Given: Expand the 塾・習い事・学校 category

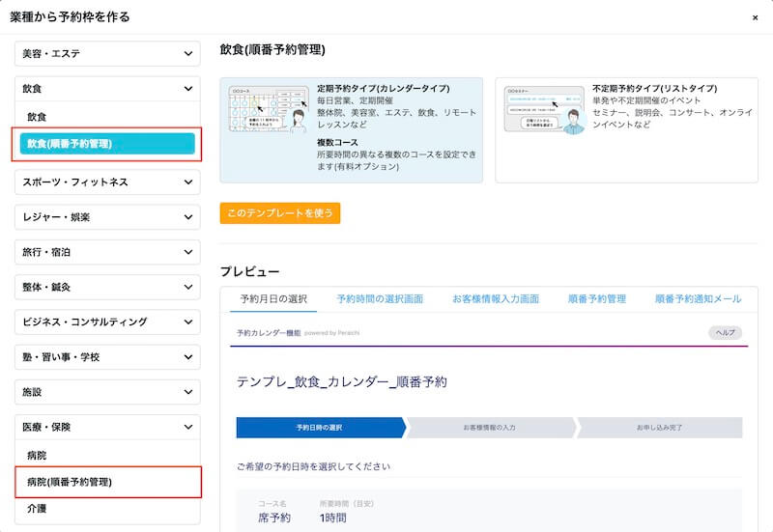Looking at the screenshot, I should click(107, 357).
